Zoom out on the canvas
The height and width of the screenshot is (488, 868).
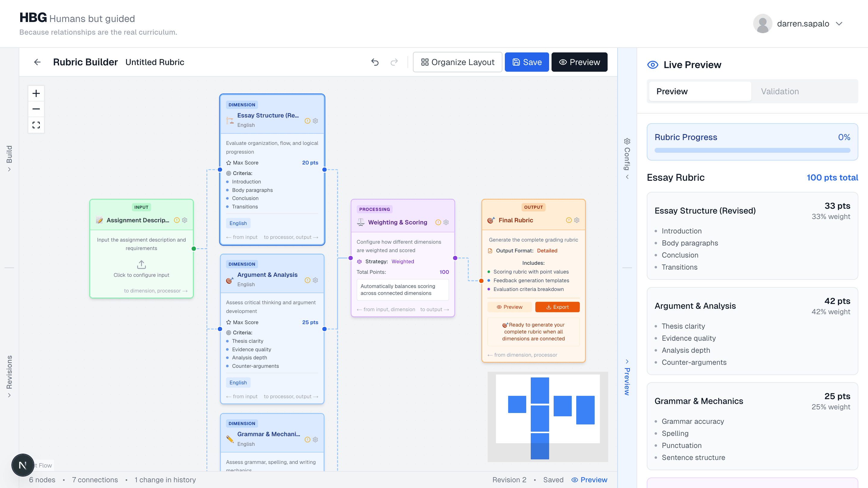click(x=36, y=109)
